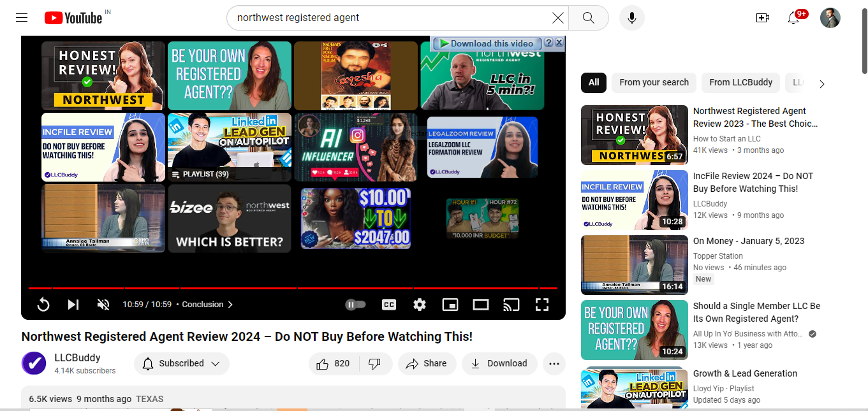The image size is (868, 411).
Task: Download the video below the player
Action: coord(499,364)
